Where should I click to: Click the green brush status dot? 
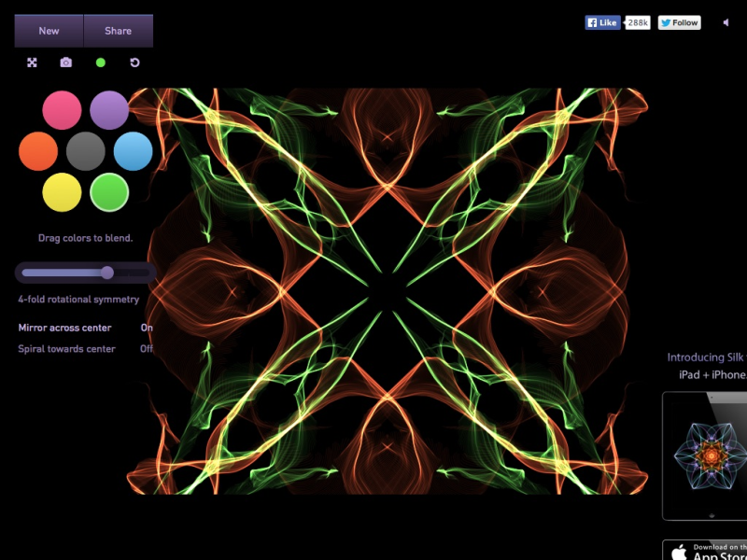tap(101, 63)
